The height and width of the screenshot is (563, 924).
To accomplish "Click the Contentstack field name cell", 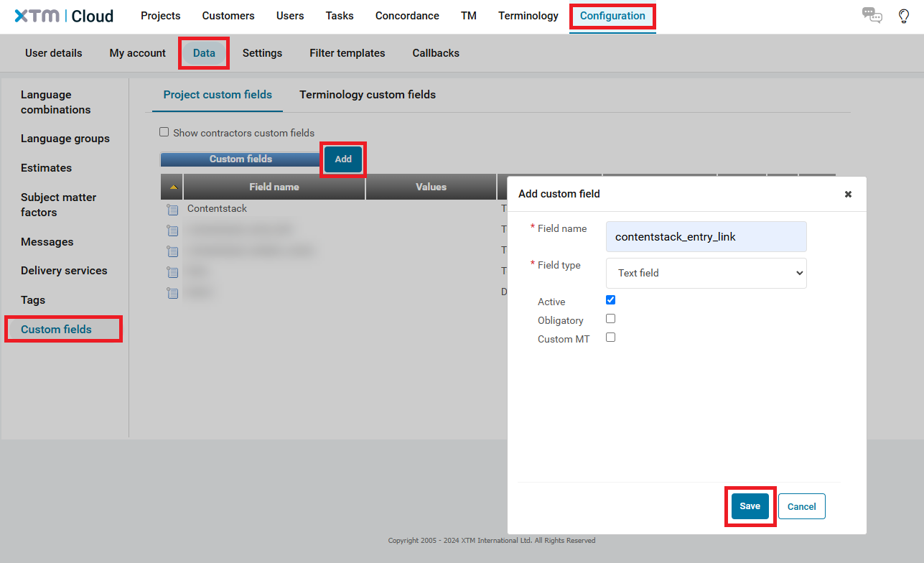I will pyautogui.click(x=217, y=208).
